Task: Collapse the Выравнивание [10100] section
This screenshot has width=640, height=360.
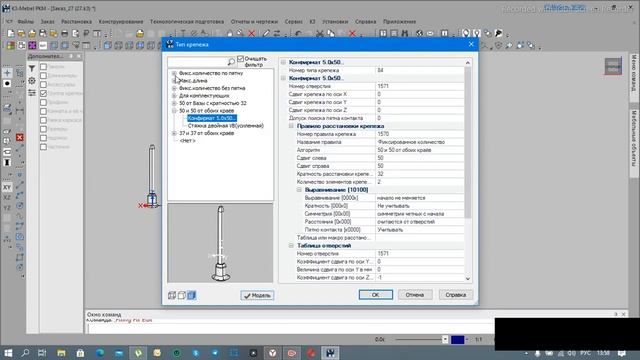Action: [299, 190]
